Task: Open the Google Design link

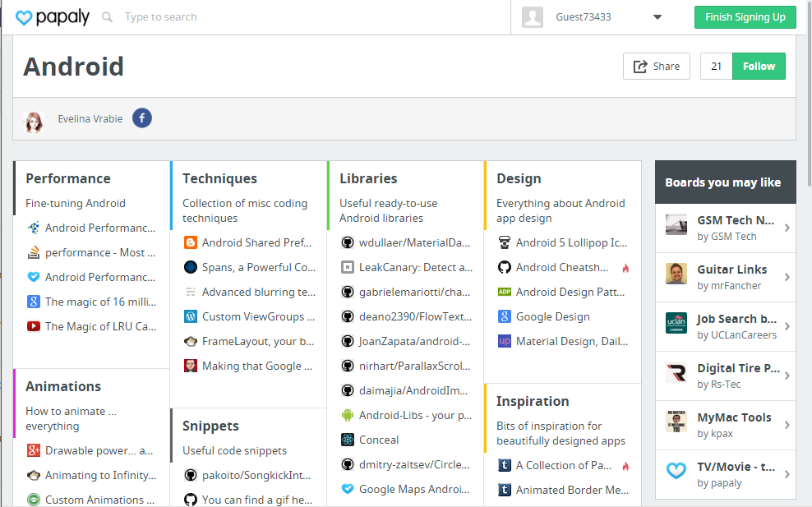Action: [x=552, y=316]
